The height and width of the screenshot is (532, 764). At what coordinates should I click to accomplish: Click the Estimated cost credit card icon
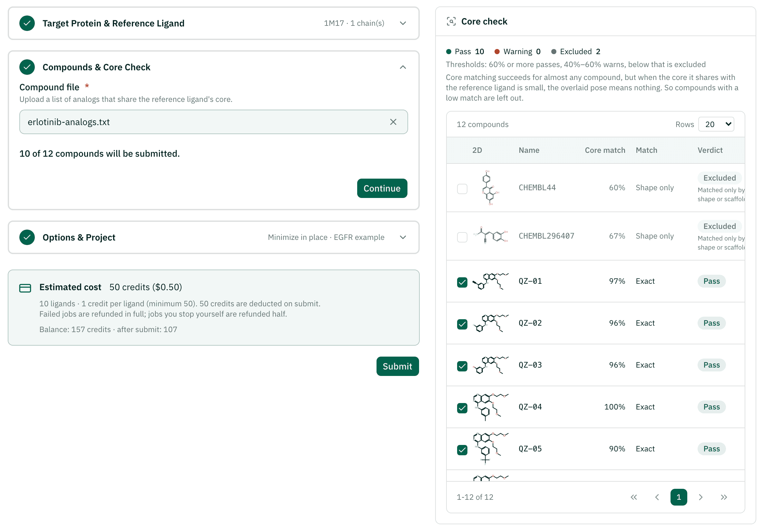pyautogui.click(x=25, y=288)
